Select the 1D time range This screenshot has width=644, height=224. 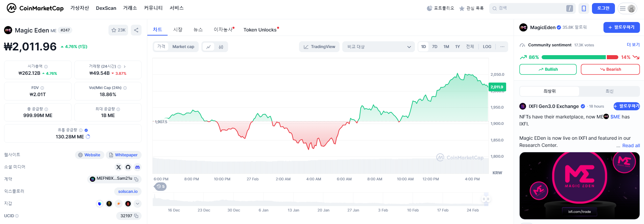point(424,47)
